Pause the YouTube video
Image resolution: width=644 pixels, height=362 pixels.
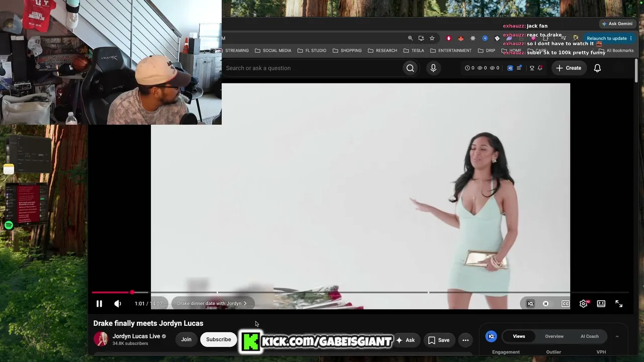coord(99,304)
